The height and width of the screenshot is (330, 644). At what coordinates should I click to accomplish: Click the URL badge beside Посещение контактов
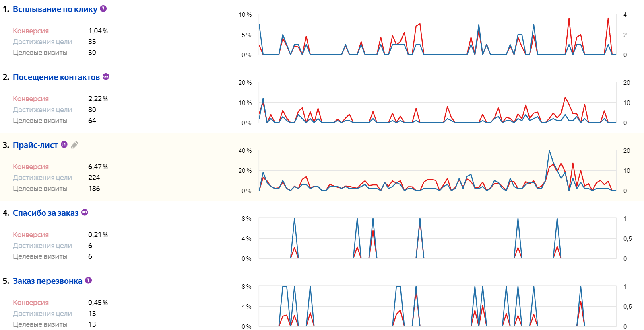[106, 76]
